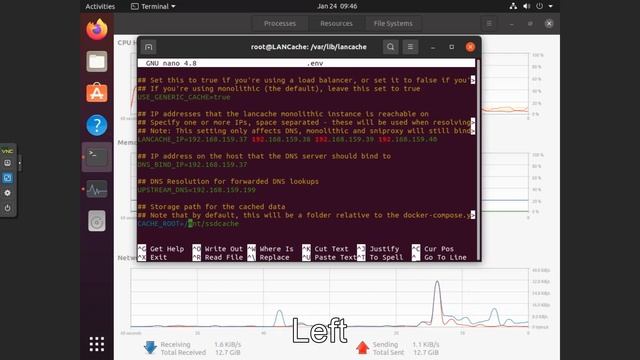Click the power icon in top bar
Screen dimensions: 640x360
click(x=540, y=6)
